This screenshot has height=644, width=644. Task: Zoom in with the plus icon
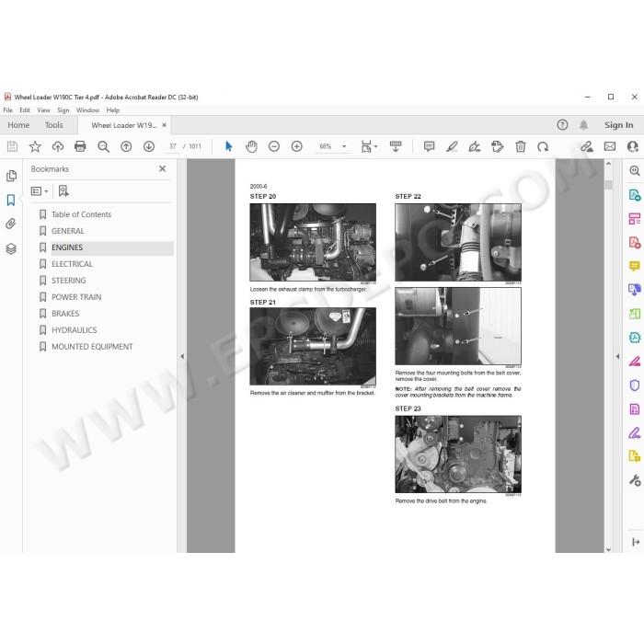pyautogui.click(x=296, y=146)
